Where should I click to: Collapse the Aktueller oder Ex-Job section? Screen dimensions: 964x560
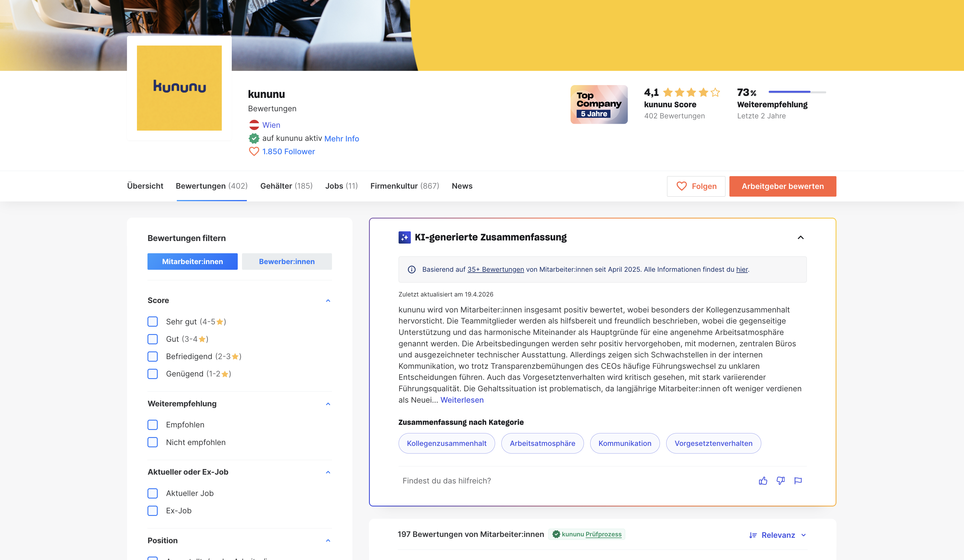click(x=328, y=472)
